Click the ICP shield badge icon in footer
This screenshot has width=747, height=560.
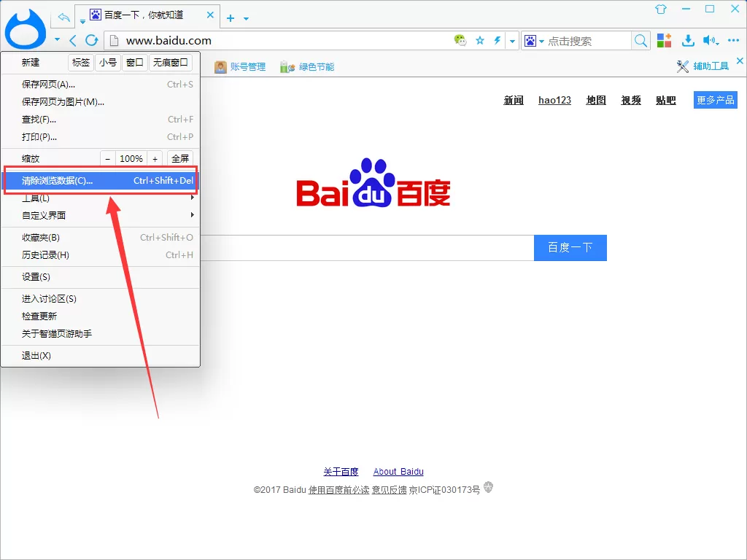pyautogui.click(x=488, y=487)
